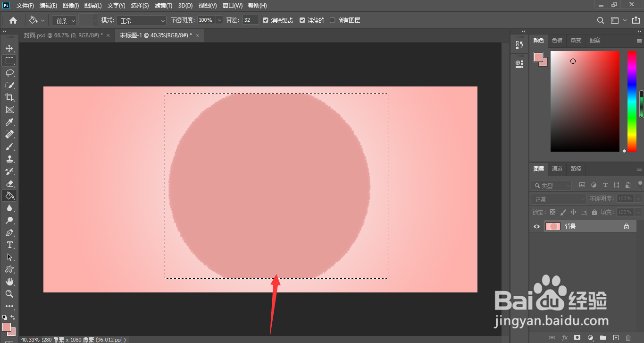Screen dimensions: 644x343
Task: Click the hue spectrum slider bar
Action: 632,101
